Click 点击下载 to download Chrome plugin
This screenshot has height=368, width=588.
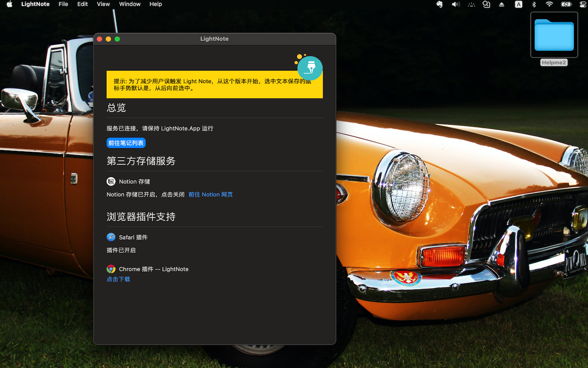pyautogui.click(x=118, y=279)
